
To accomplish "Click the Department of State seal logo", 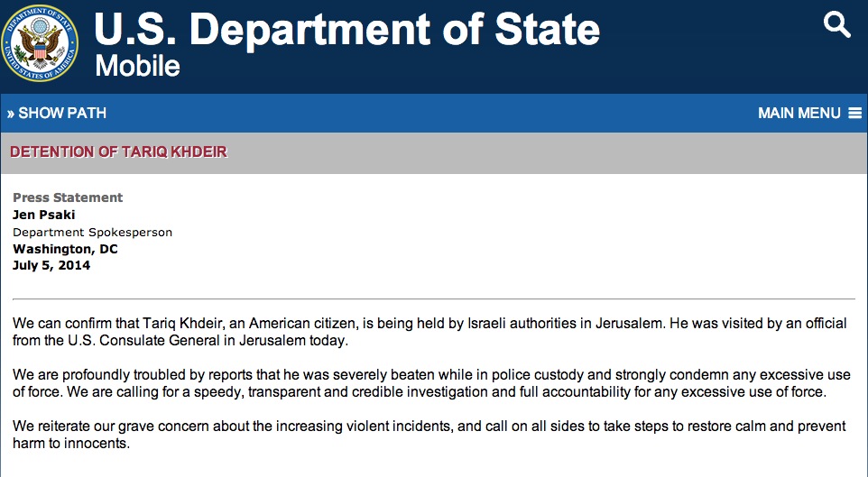I will [40, 43].
